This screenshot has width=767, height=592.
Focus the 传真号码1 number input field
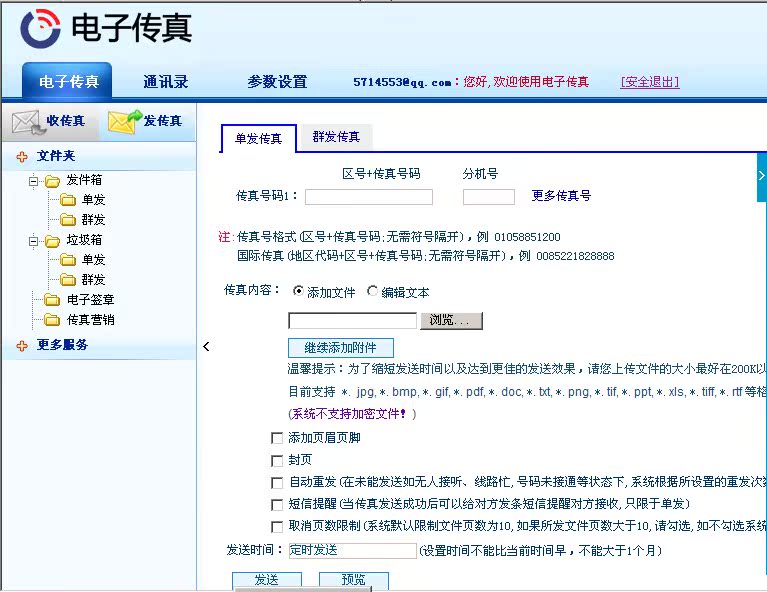[x=369, y=197]
